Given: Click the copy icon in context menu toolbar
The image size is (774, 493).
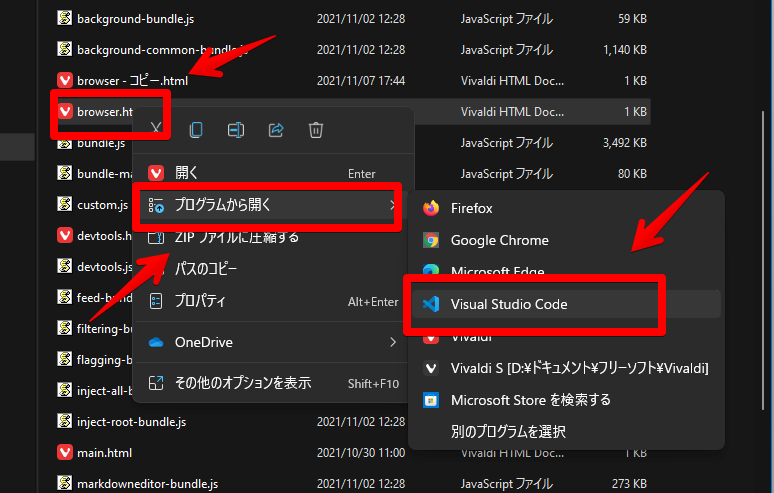Looking at the screenshot, I should coord(196,130).
